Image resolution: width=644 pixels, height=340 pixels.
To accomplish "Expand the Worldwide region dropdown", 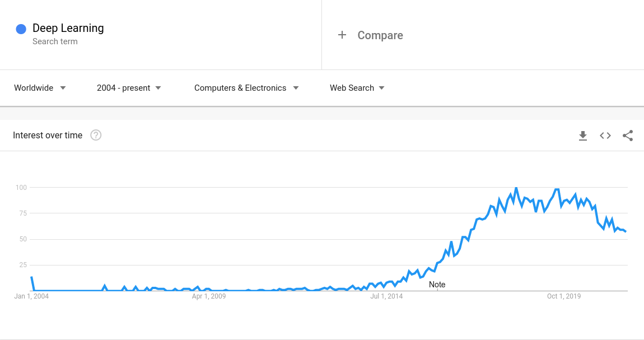I will 40,88.
